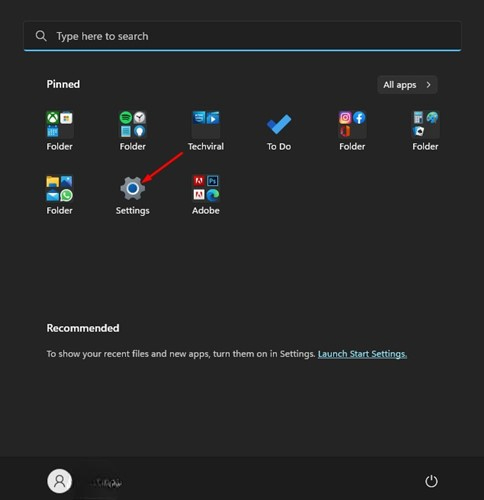
Task: Follow the Launch Start Settings link
Action: click(x=362, y=354)
